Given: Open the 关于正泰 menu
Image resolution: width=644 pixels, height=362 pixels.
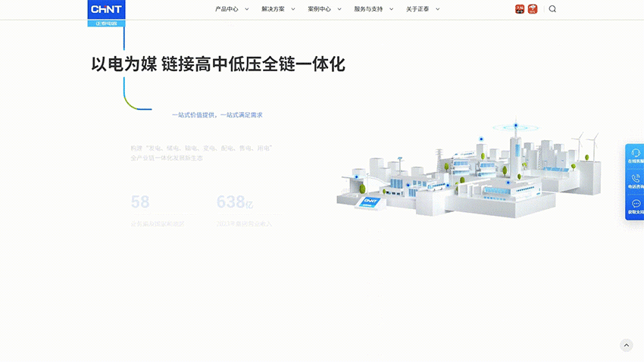Looking at the screenshot, I should pyautogui.click(x=417, y=9).
